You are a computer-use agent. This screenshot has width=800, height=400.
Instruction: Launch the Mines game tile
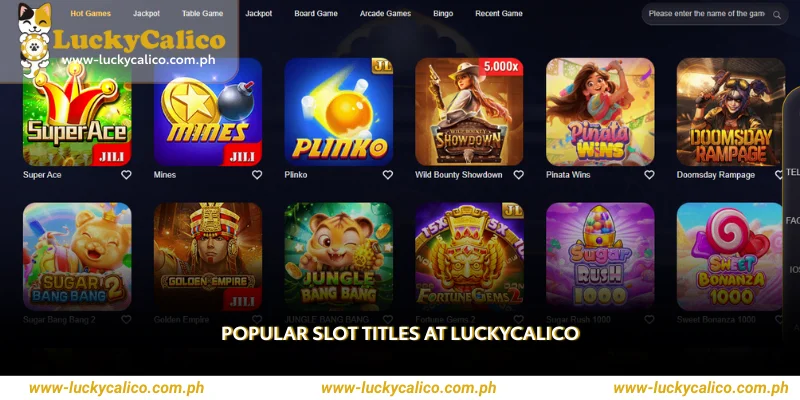click(208, 112)
